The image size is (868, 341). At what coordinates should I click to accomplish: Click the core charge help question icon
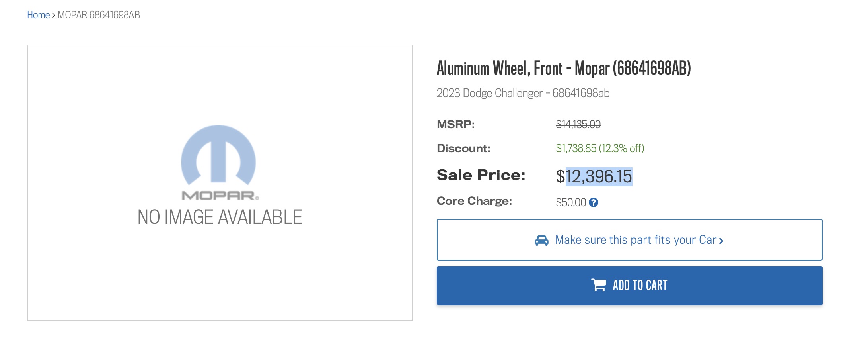click(x=594, y=202)
